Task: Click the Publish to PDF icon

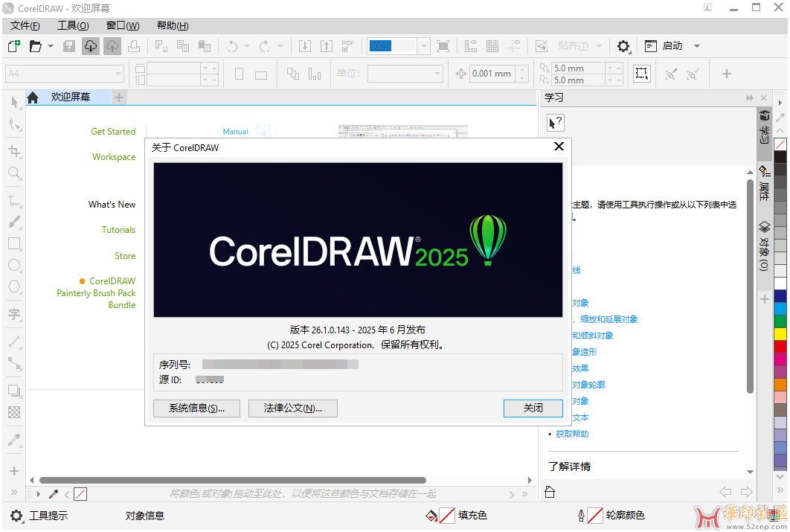Action: [348, 46]
